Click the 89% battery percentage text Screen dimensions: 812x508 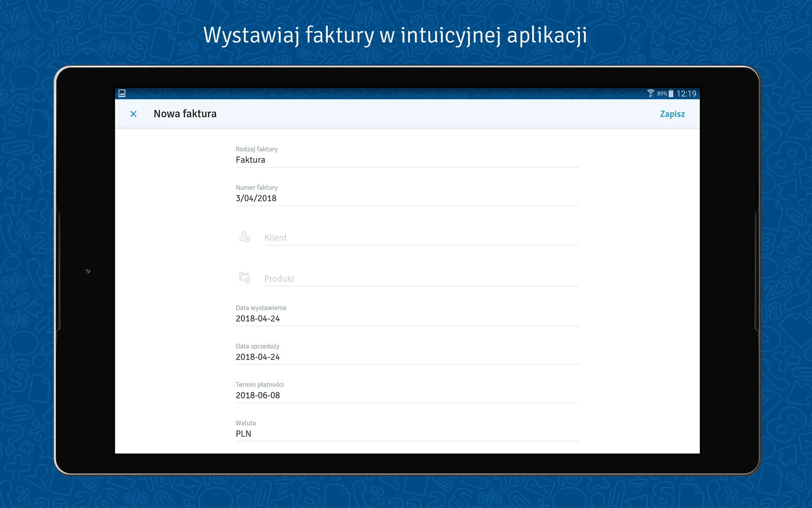coord(662,94)
